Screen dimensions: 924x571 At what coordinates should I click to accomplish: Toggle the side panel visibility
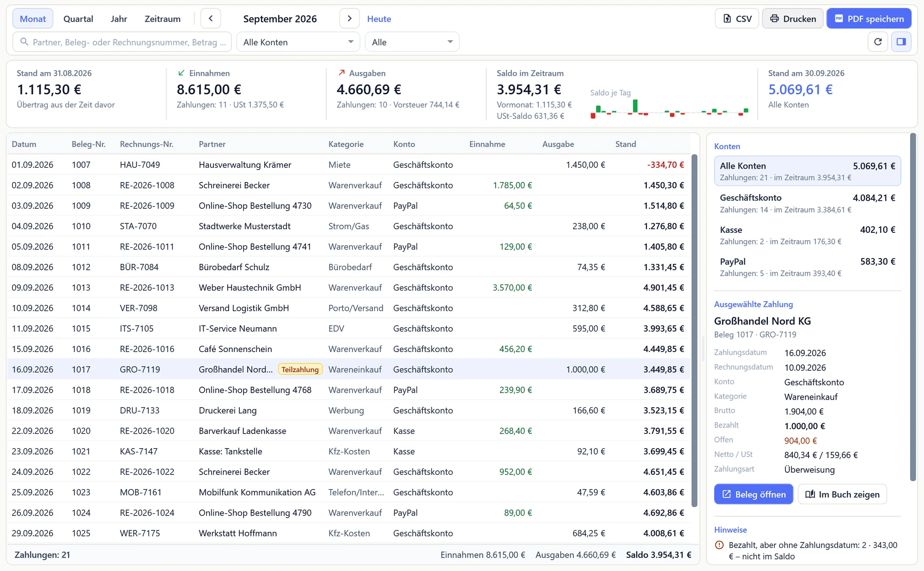[x=901, y=42]
